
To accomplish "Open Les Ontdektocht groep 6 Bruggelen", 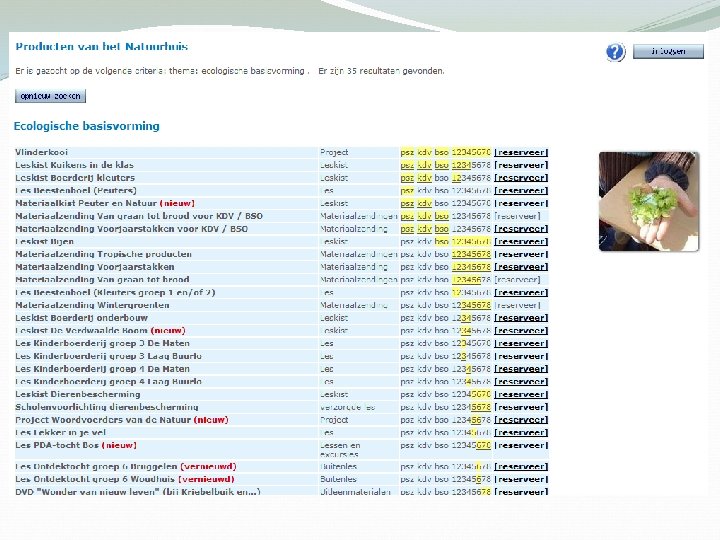I will pyautogui.click(x=96, y=467).
